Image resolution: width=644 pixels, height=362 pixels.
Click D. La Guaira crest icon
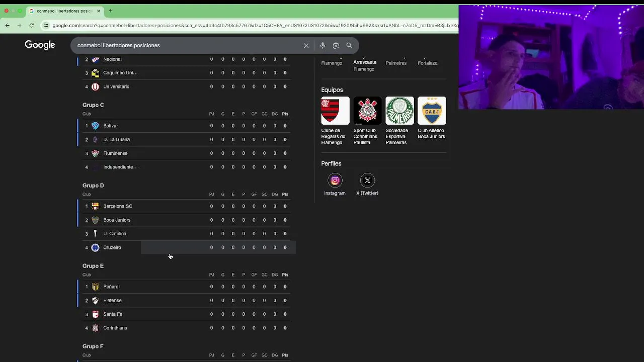pos(95,139)
